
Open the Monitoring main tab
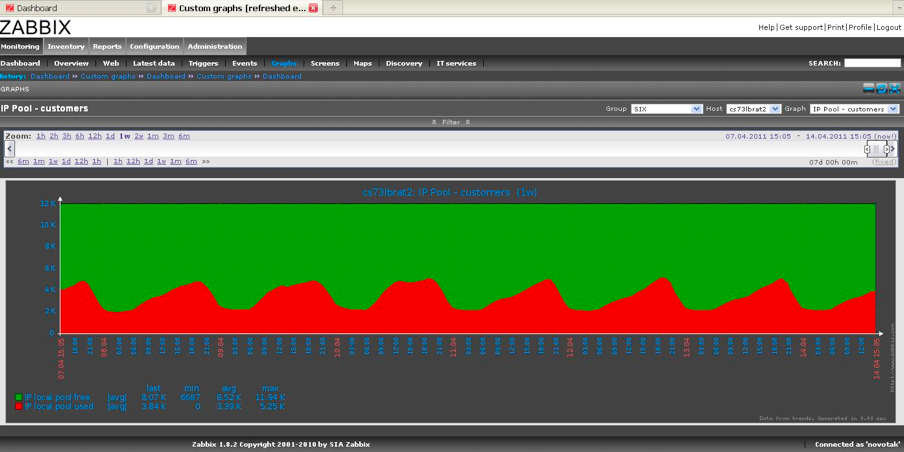20,46
